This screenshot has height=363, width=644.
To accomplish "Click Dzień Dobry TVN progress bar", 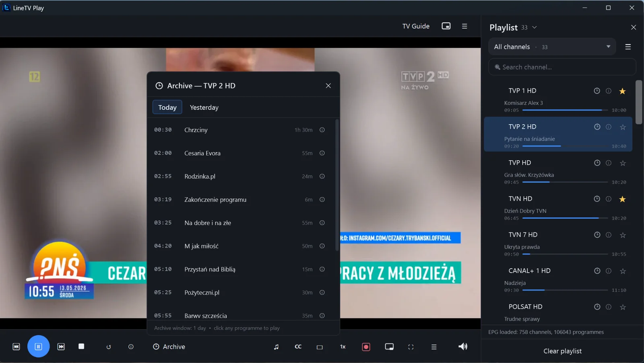I will coord(565,218).
